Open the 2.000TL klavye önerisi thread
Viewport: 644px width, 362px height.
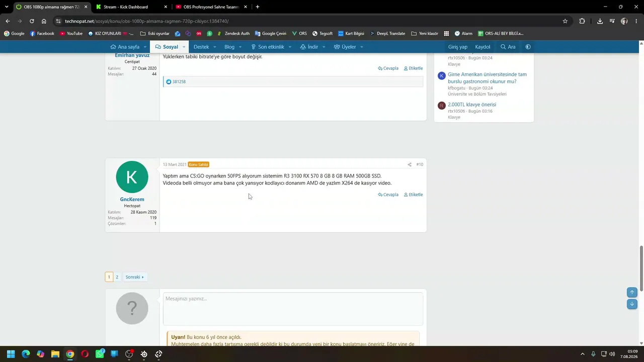point(472,105)
